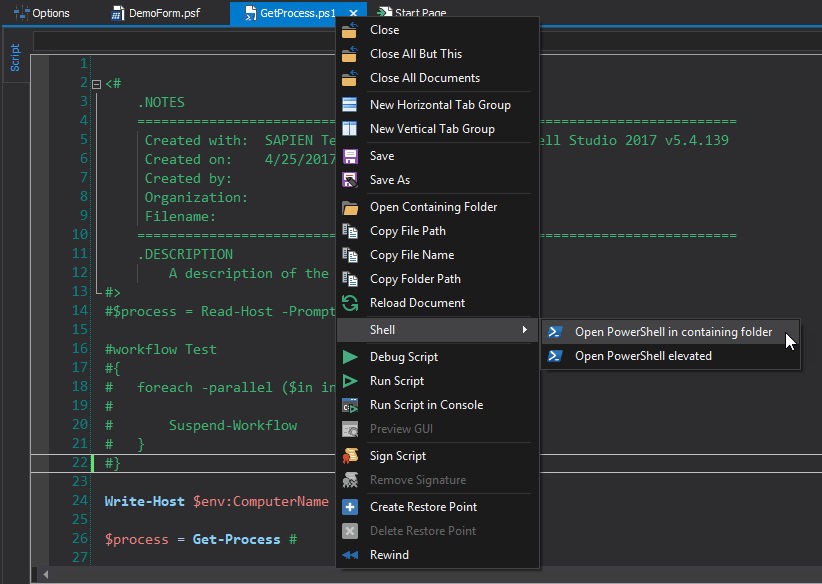Collapse the comment block on line 2

94,82
